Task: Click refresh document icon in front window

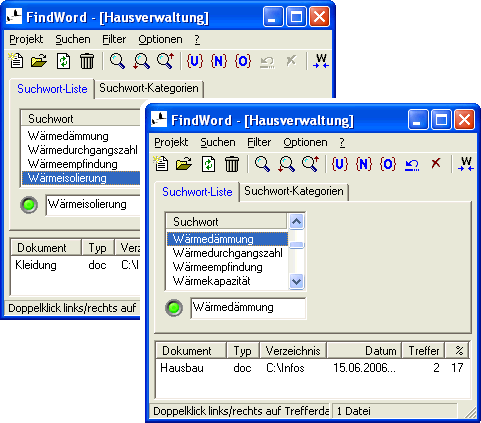Action: (x=208, y=164)
